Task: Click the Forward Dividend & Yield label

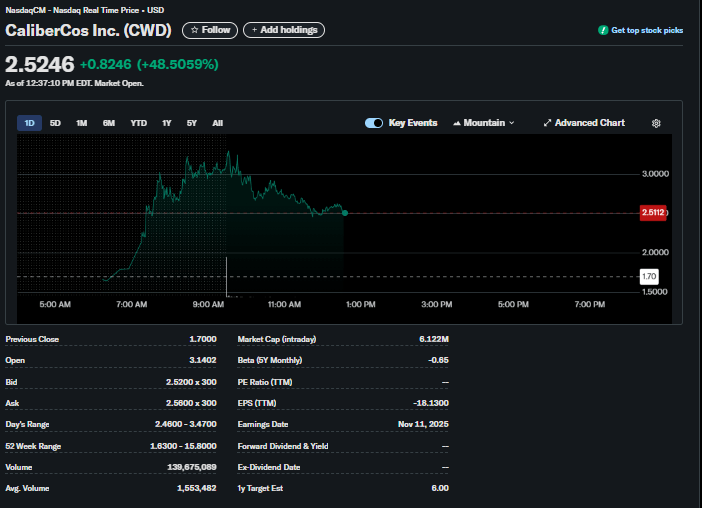Action: pos(283,446)
